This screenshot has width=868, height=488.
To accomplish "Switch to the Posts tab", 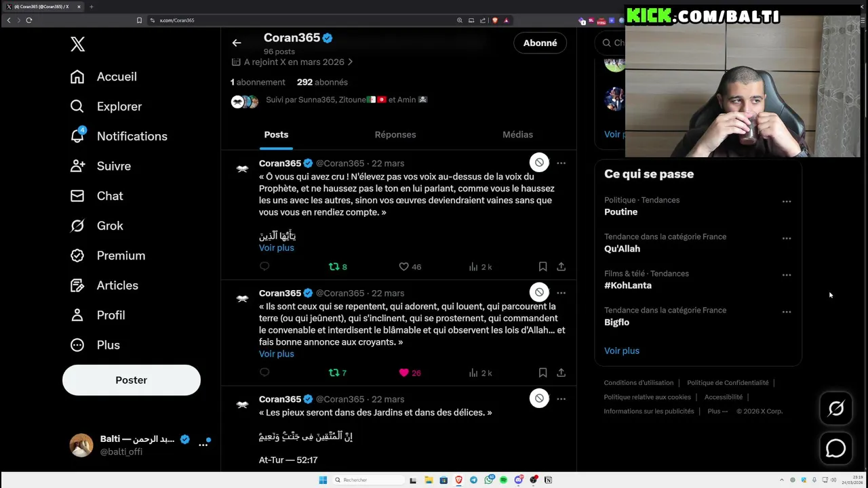I will coord(276,134).
